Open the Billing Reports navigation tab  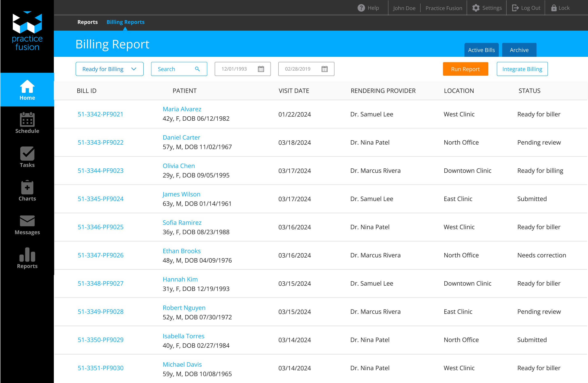[x=125, y=22]
